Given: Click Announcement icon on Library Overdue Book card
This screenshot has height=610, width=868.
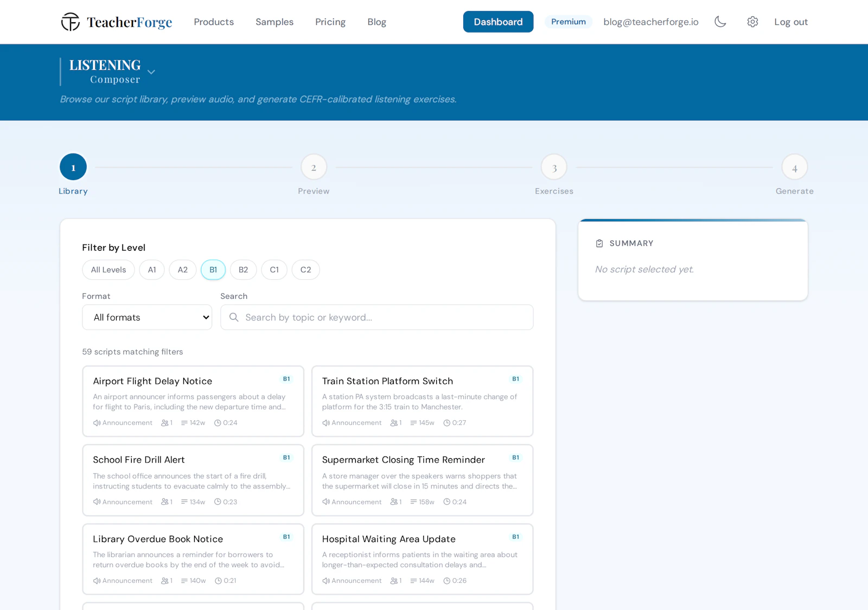Looking at the screenshot, I should [97, 581].
